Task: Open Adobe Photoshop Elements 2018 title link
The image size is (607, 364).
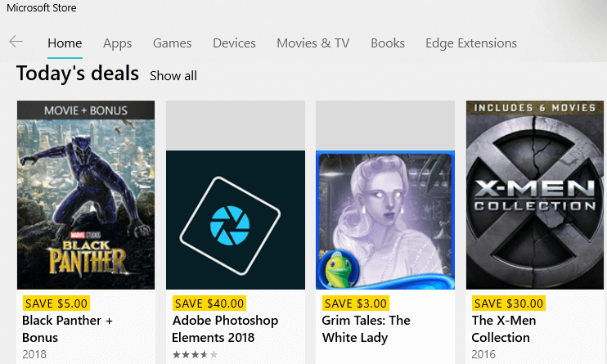Action: [x=225, y=329]
